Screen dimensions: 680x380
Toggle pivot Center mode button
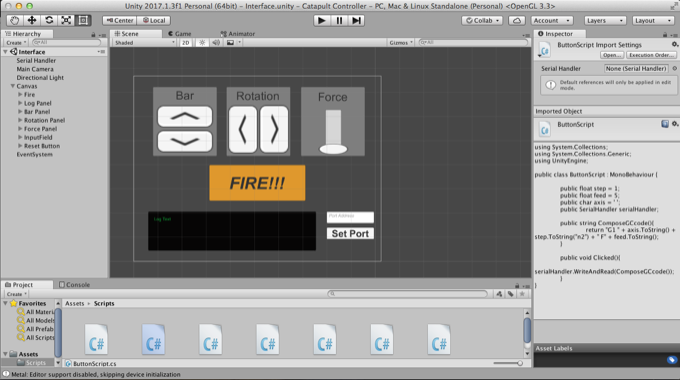pyautogui.click(x=120, y=20)
